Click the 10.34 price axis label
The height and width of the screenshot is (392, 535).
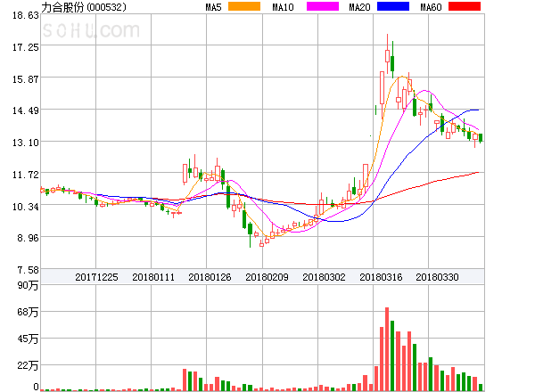click(26, 207)
